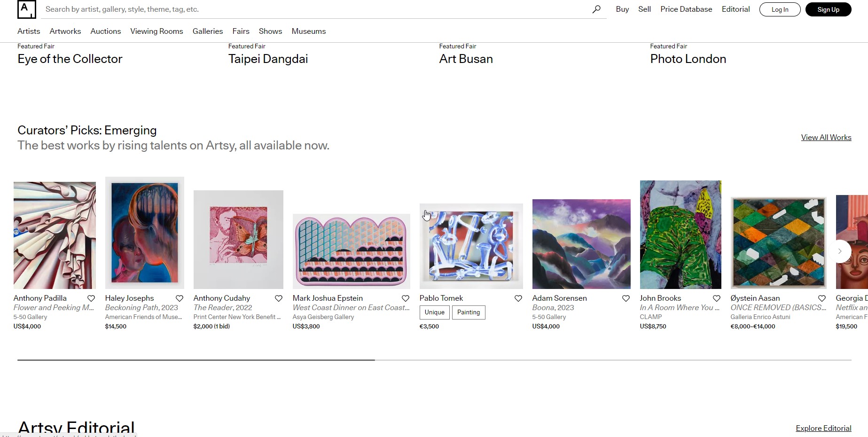The height and width of the screenshot is (437, 868).
Task: Open the Galleries navigation item
Action: point(208,31)
